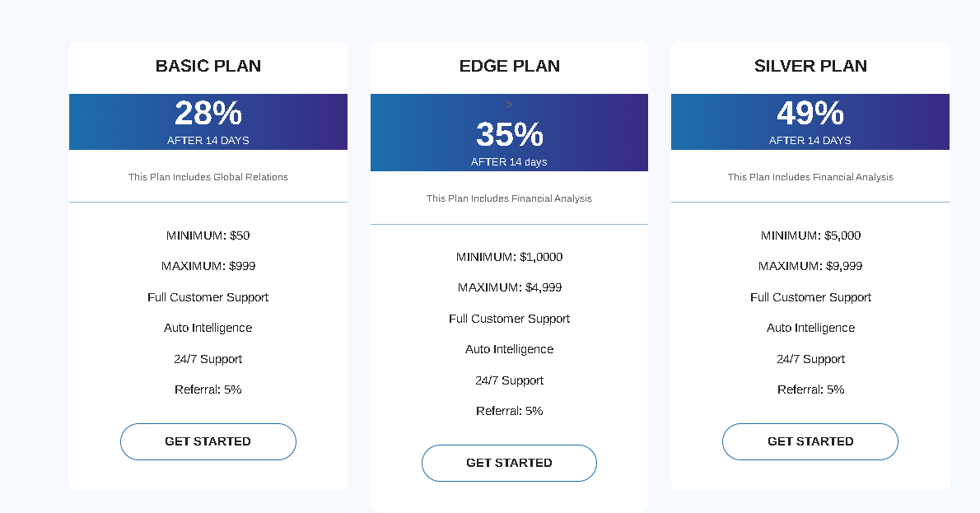Click the 28% return banner

click(208, 121)
